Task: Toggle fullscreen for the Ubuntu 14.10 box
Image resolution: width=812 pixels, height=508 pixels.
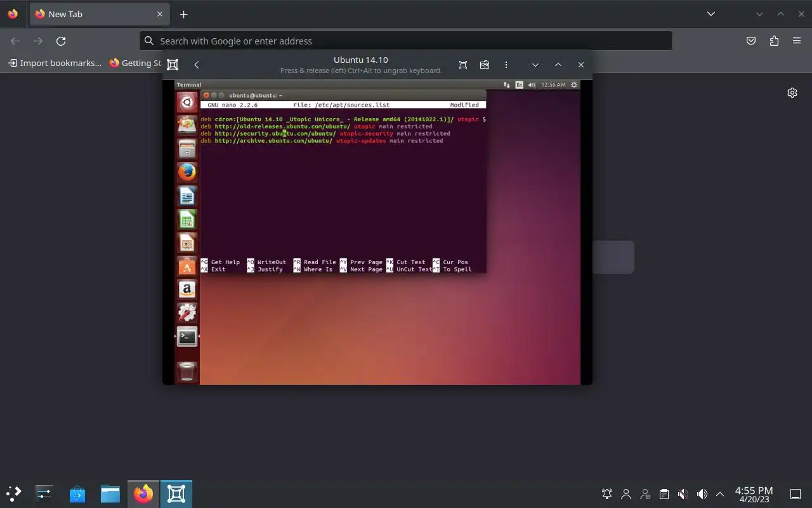Action: tap(463, 64)
